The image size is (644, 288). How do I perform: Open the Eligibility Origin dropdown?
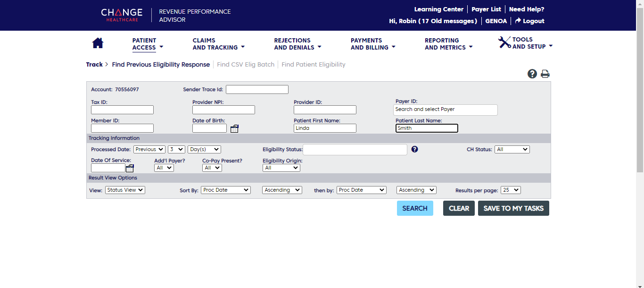coord(281,168)
